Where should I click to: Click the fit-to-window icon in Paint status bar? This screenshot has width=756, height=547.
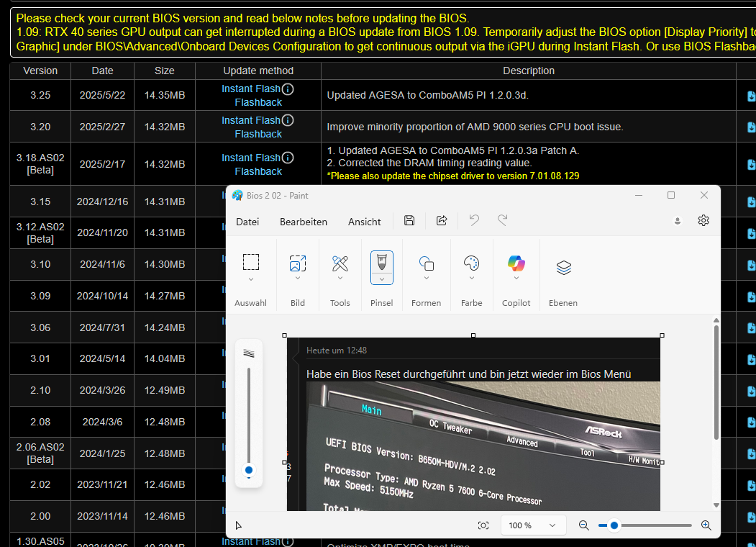(483, 525)
